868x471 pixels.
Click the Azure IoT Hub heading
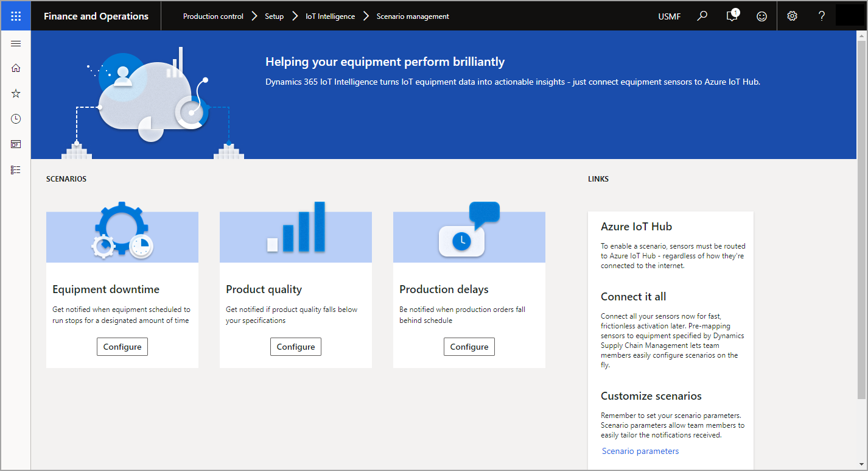tap(636, 227)
